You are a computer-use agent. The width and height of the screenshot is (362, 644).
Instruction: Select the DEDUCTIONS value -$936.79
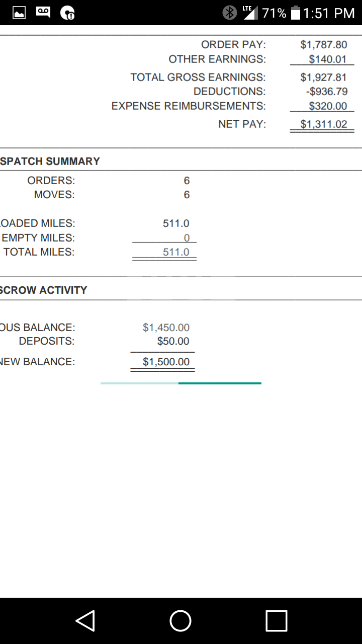point(326,92)
